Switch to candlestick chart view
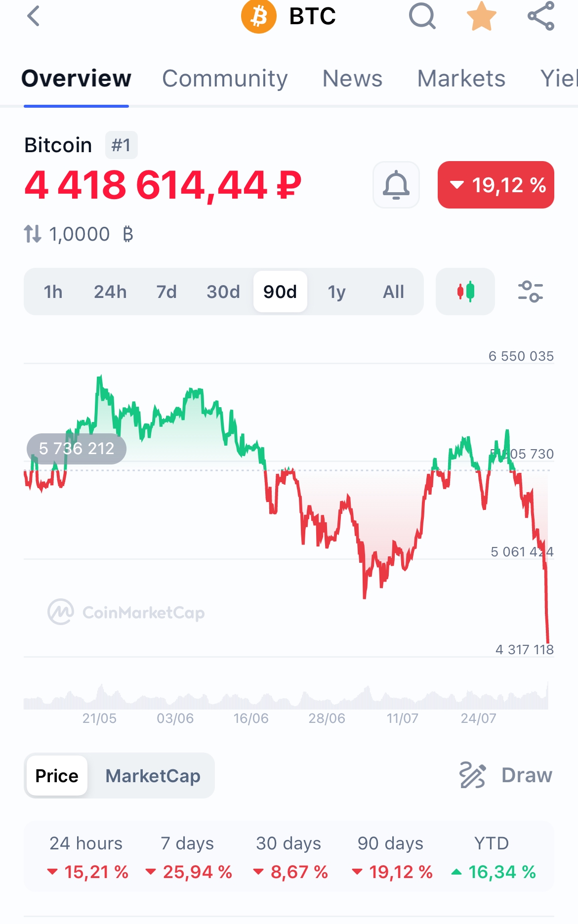Screen dimensions: 578x924 (x=465, y=292)
